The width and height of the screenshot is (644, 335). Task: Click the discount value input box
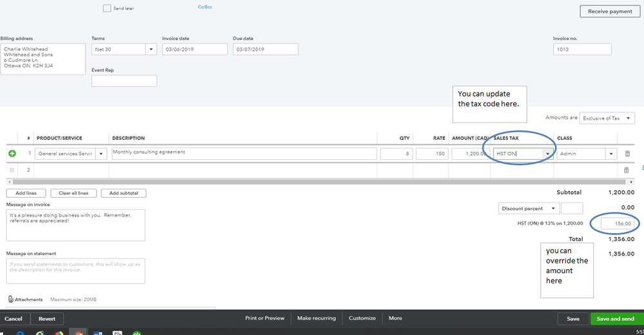[x=572, y=209]
